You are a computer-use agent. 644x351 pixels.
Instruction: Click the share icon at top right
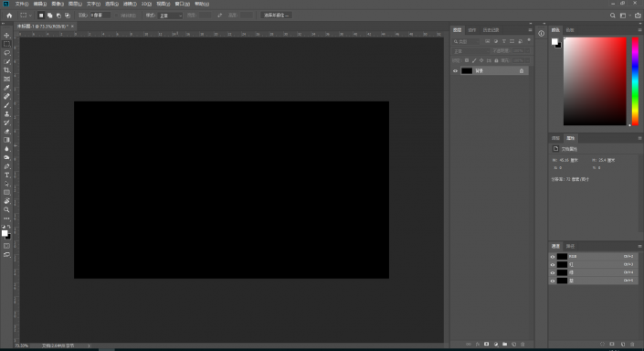638,16
